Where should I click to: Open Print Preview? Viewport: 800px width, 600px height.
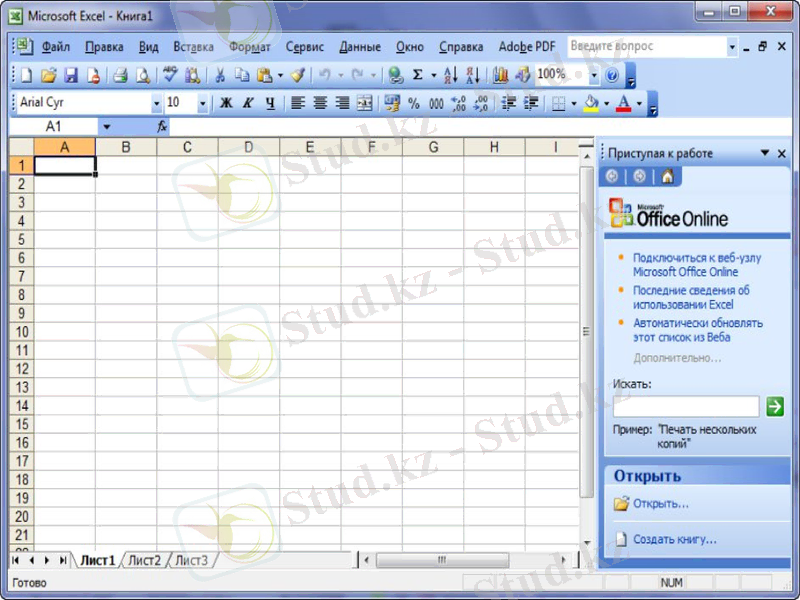coord(141,75)
